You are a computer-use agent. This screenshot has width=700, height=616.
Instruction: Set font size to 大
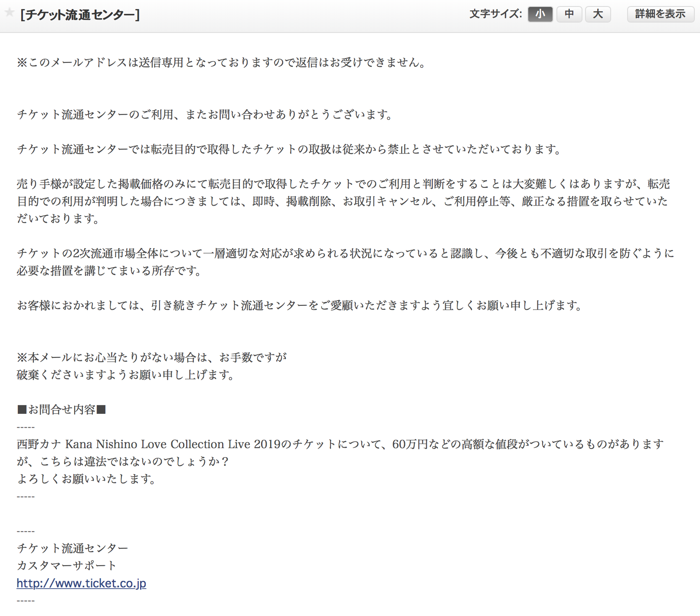pos(598,14)
